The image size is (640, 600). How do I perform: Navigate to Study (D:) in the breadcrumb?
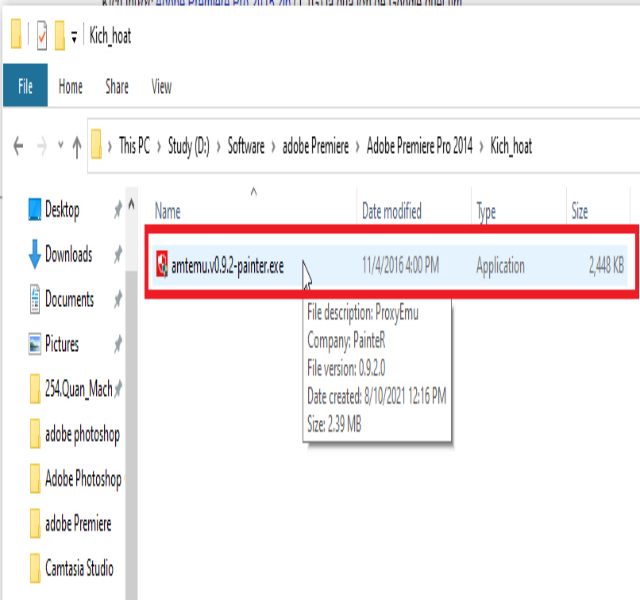click(x=189, y=146)
